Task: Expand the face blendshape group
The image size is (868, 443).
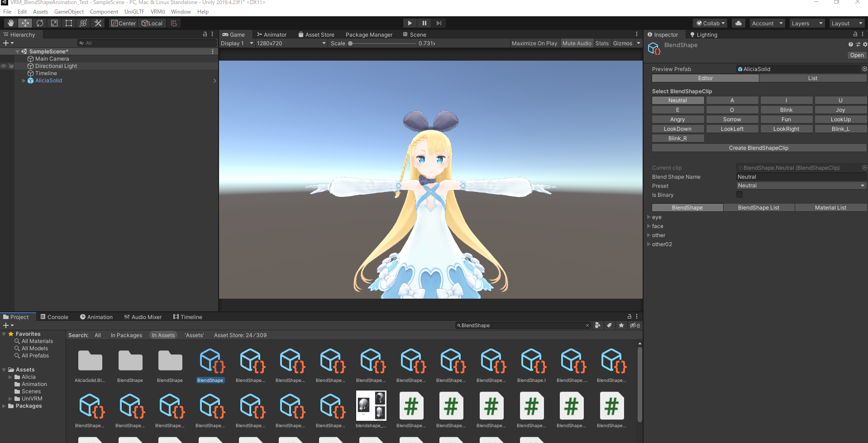Action: pyautogui.click(x=649, y=226)
